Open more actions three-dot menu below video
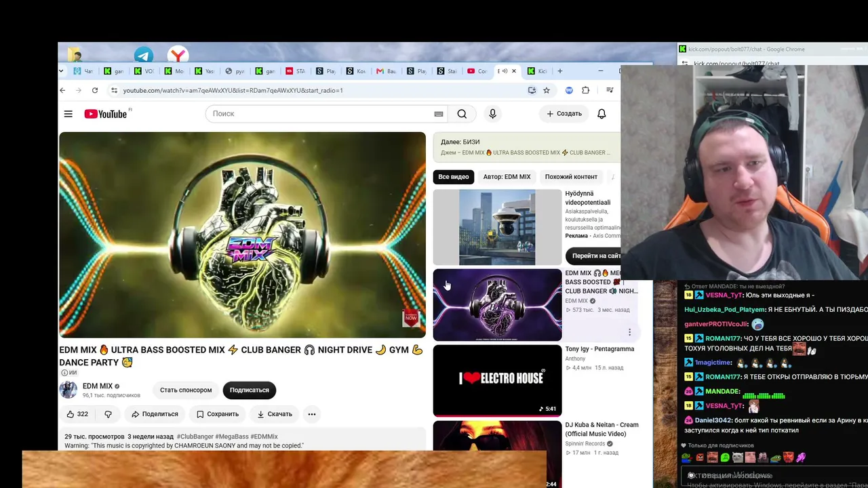The width and height of the screenshot is (868, 488). click(x=312, y=414)
